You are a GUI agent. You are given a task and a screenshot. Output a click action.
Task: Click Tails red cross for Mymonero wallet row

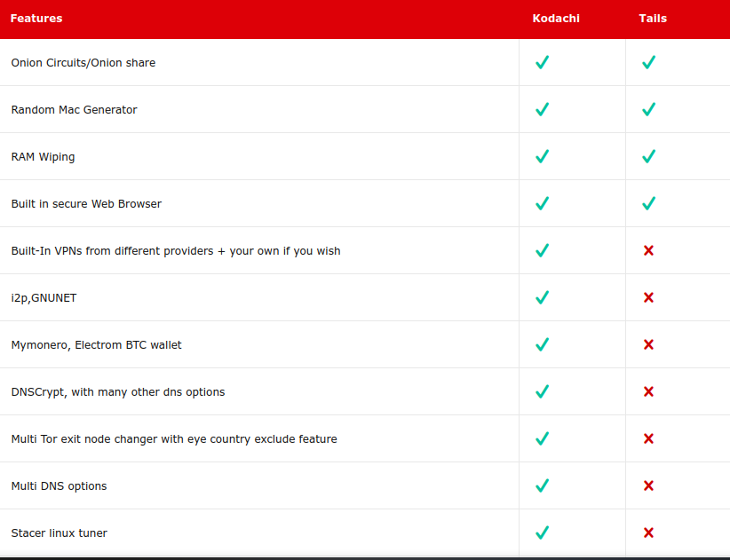point(648,344)
